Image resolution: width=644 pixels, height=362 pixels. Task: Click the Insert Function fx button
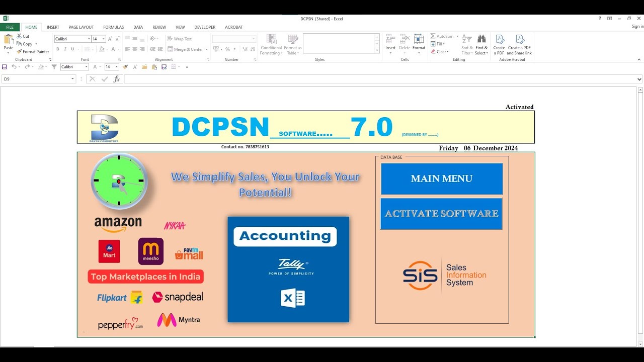click(117, 79)
